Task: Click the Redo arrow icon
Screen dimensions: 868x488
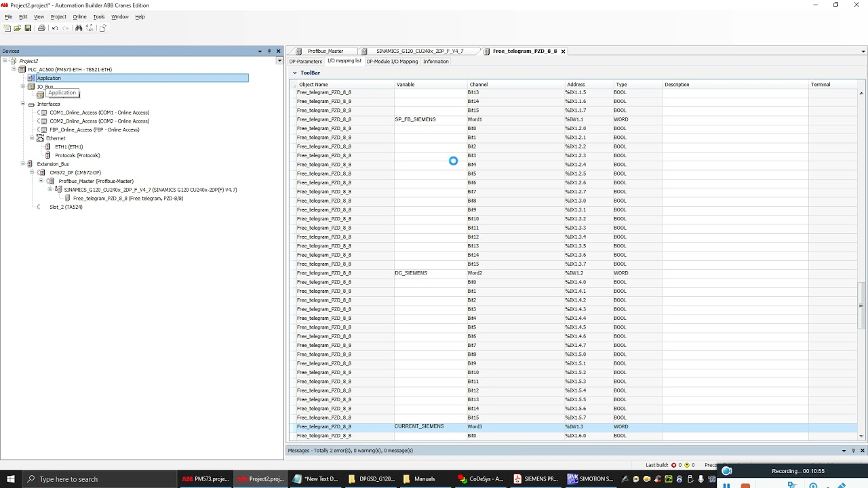Action: (65, 28)
